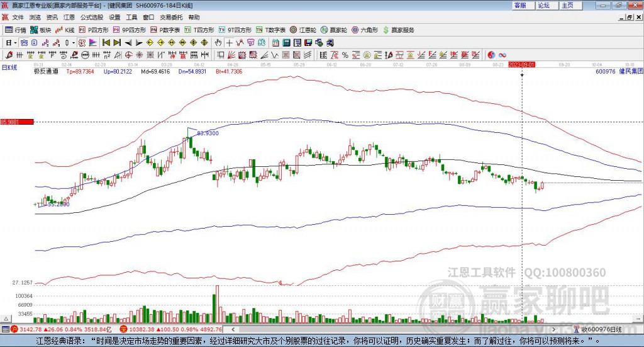Open the 9P四方形 tool
Viewport: 644px width, 347px height.
tap(130, 30)
